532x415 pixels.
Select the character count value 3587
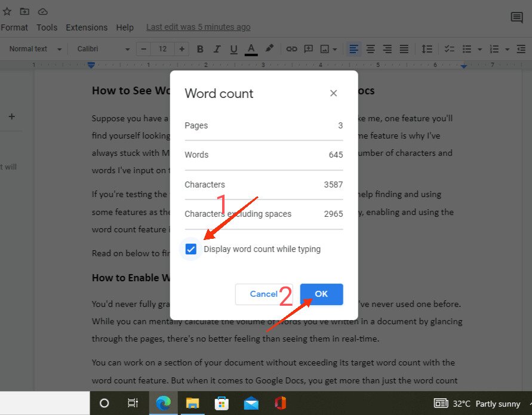334,185
